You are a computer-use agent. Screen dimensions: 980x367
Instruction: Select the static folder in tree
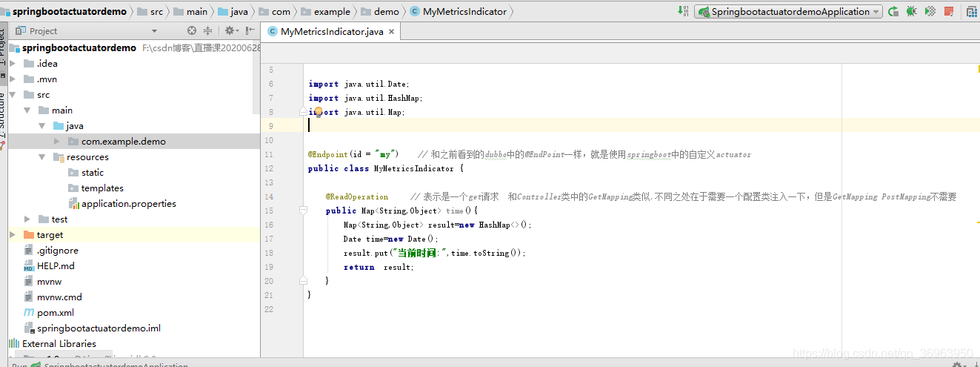[93, 173]
